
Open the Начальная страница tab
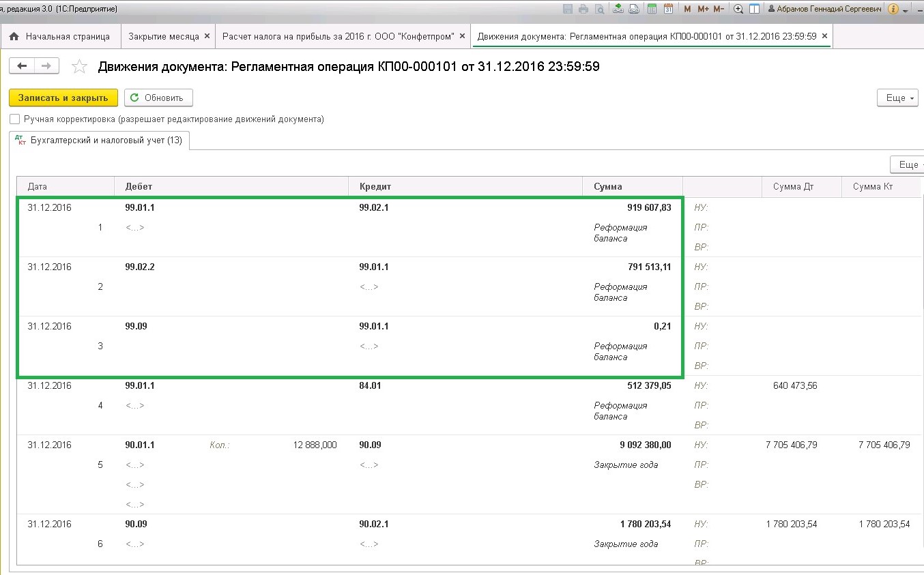[61, 36]
